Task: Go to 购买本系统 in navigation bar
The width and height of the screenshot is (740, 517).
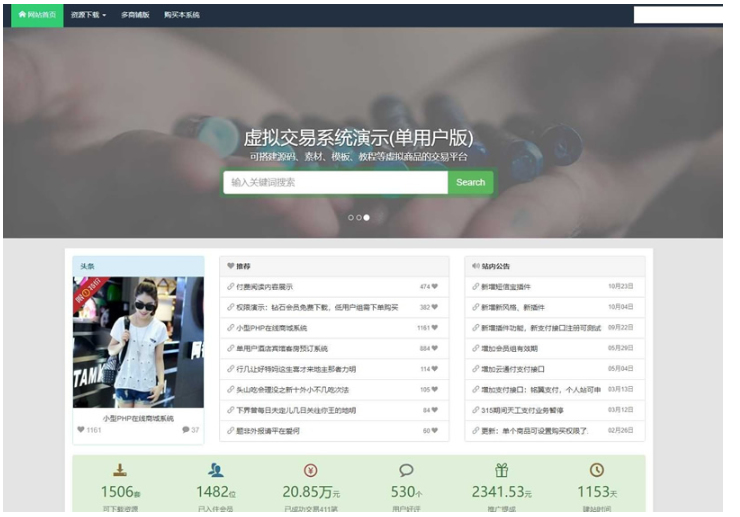Action: coord(181,15)
